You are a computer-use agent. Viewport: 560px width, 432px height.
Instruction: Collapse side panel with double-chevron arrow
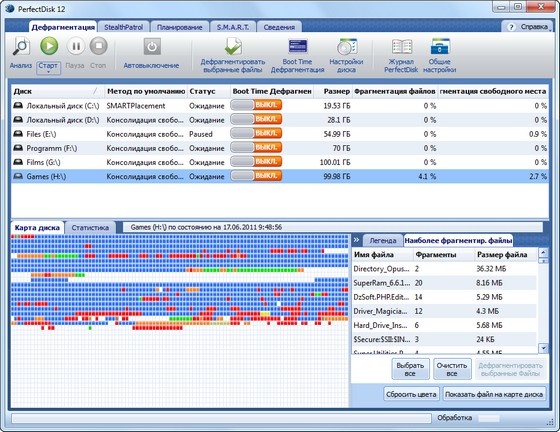click(x=356, y=240)
